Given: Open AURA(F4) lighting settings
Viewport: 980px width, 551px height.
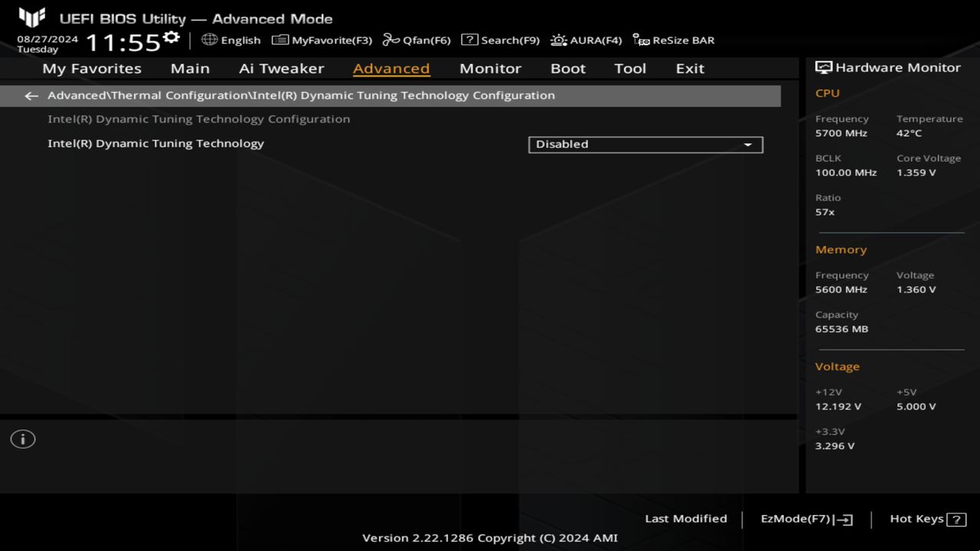Looking at the screenshot, I should click(x=586, y=40).
